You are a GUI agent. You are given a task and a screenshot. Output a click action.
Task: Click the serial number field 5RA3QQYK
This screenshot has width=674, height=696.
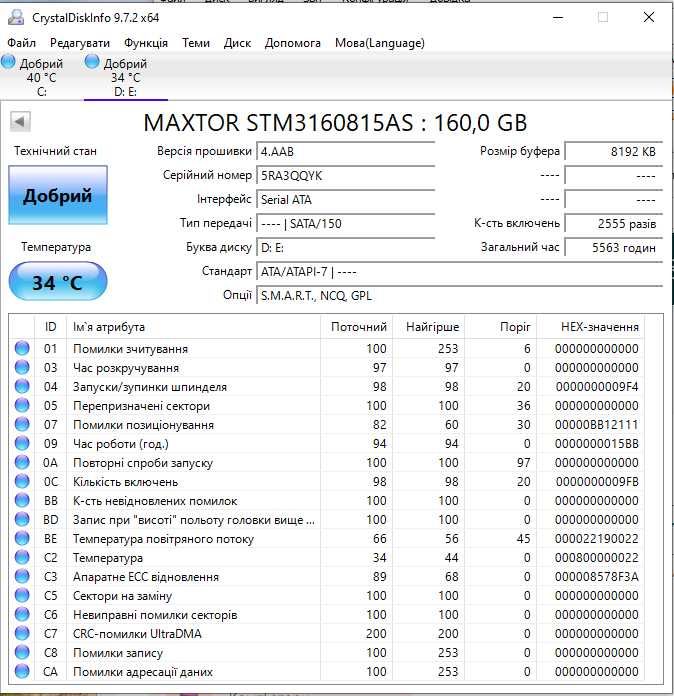tap(345, 175)
